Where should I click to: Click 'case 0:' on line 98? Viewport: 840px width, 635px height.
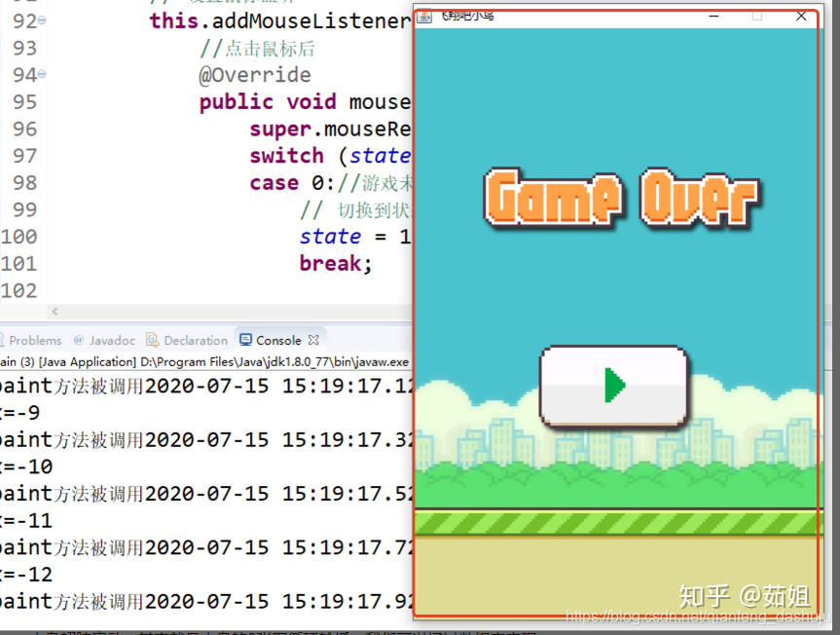[292, 183]
